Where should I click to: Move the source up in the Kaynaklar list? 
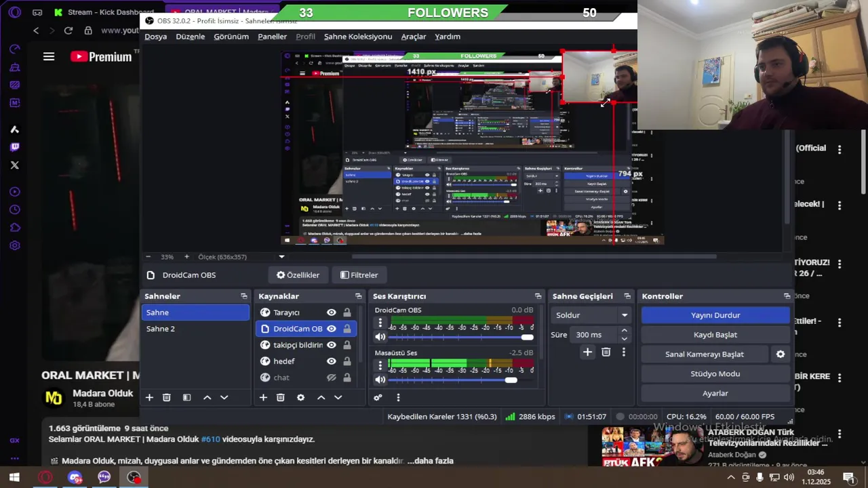click(x=321, y=398)
